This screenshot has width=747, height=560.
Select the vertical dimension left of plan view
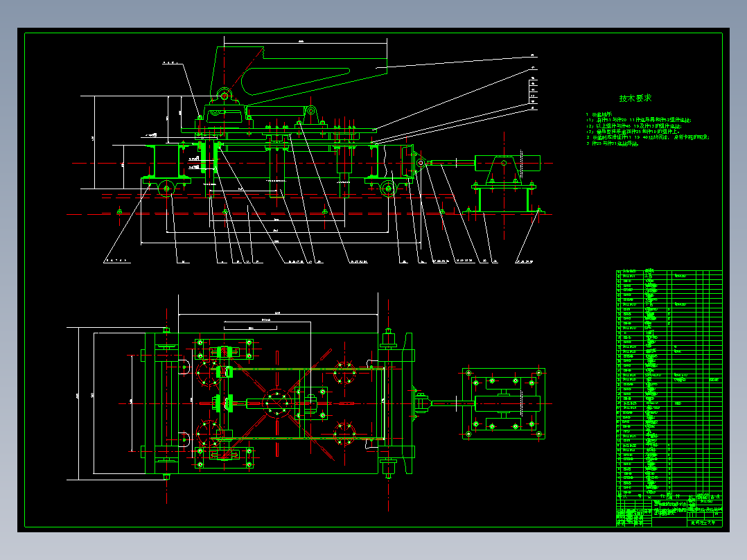pos(79,403)
